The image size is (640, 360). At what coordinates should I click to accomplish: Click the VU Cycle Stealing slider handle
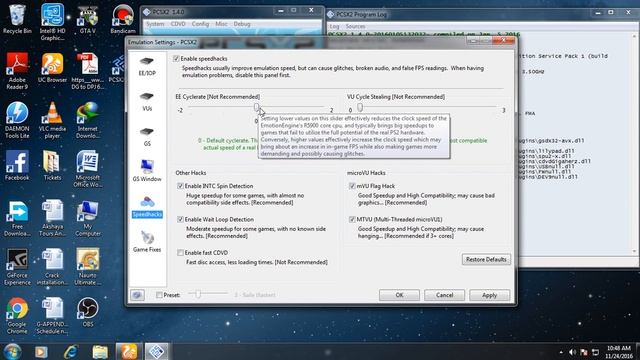(360, 107)
